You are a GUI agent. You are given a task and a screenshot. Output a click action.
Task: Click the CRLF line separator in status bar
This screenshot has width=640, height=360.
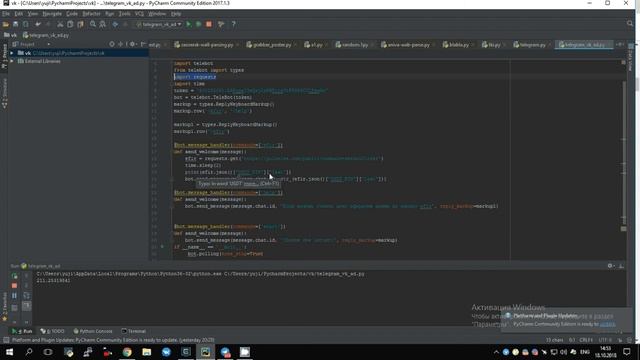586,340
